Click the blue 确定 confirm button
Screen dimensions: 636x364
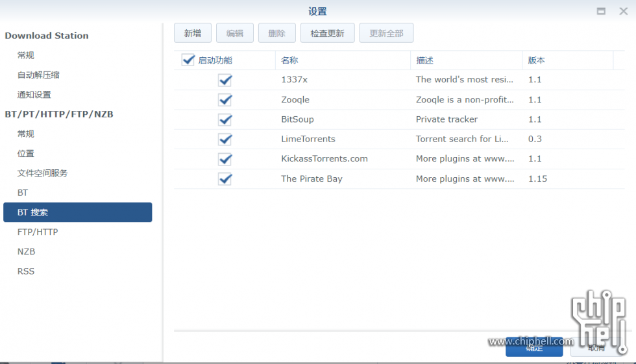coord(534,347)
